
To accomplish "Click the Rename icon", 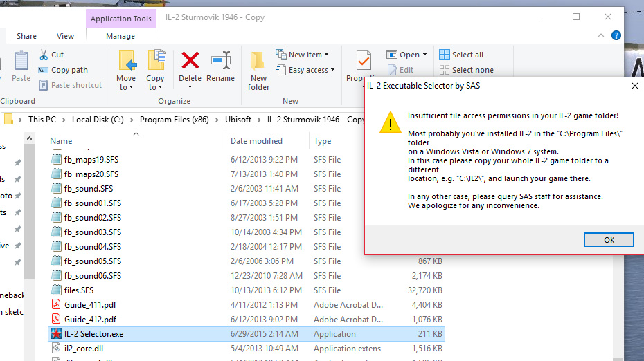I will 221,61.
